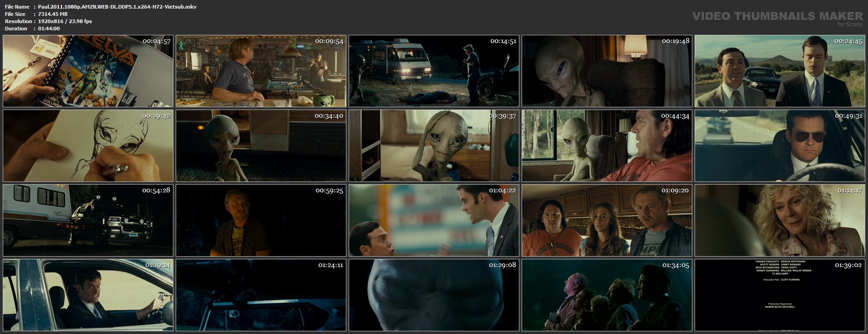Open the thumbnail at timestamp 01:29:08
This screenshot has width=868, height=334.
[x=434, y=295]
